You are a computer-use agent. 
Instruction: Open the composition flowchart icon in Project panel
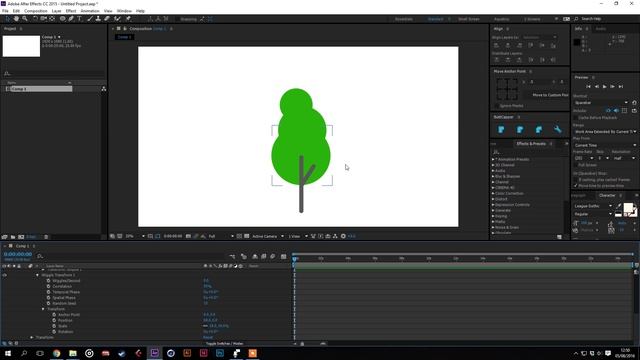click(104, 89)
